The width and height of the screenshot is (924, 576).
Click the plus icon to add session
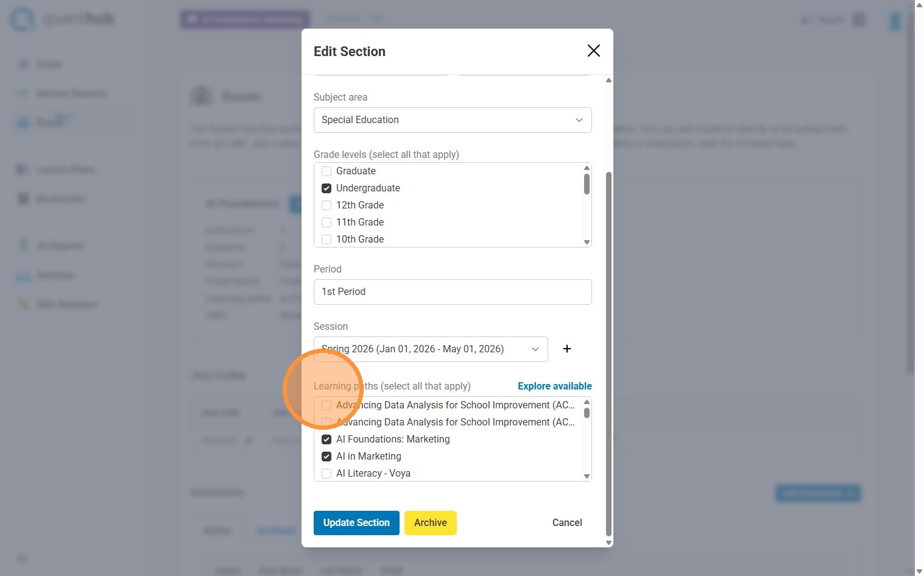567,349
